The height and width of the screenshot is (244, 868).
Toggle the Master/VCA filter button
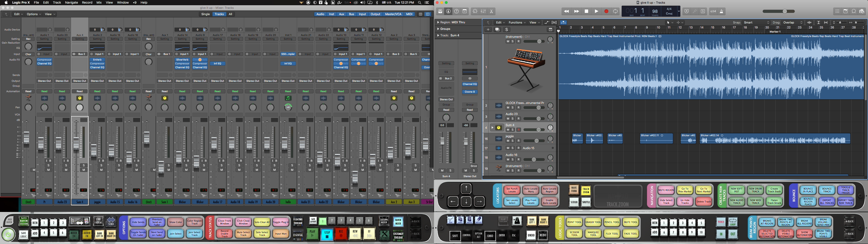point(393,14)
